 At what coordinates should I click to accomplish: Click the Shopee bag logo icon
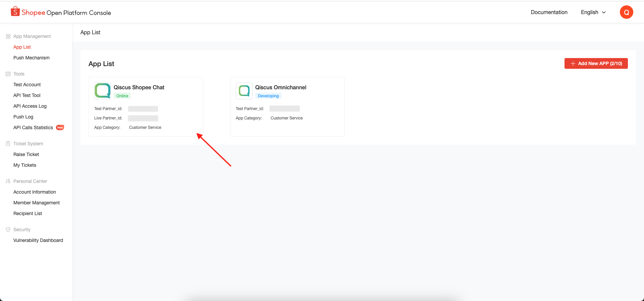[15, 11]
